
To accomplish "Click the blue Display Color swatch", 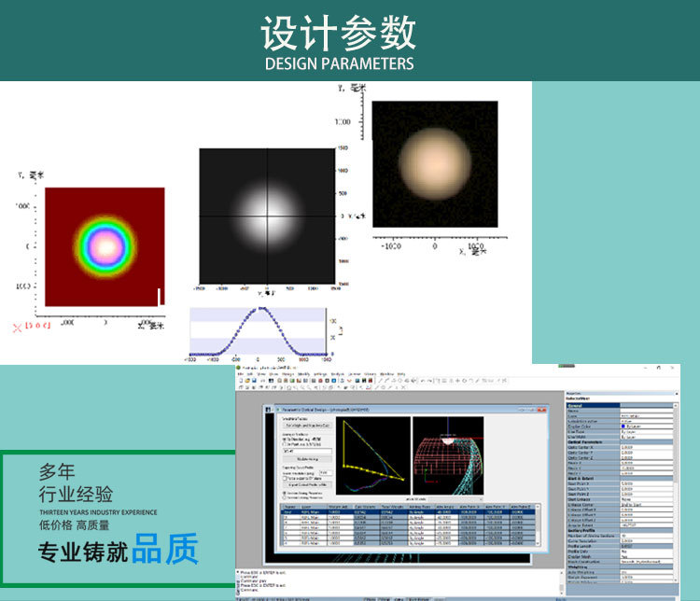I will [623, 426].
